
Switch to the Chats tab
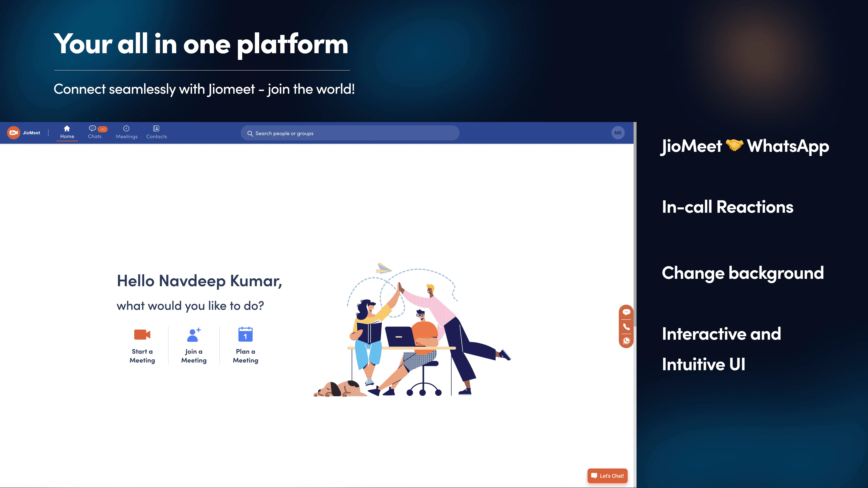[x=97, y=132]
